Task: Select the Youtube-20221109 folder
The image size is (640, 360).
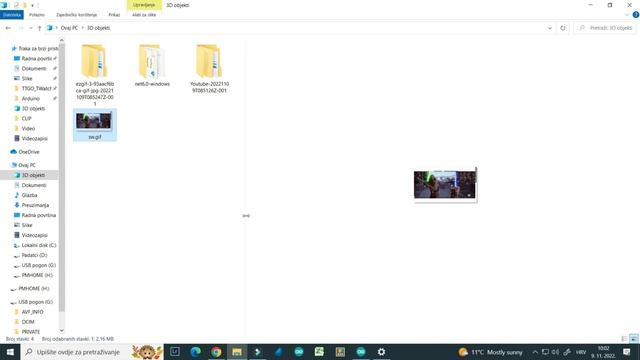Action: click(x=209, y=69)
